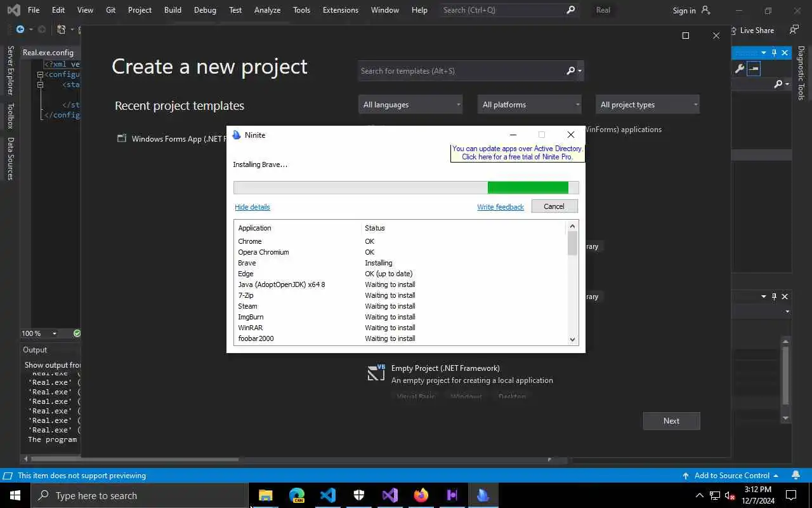This screenshot has height=508, width=812.
Task: Open Windows Security from taskbar
Action: pyautogui.click(x=358, y=495)
